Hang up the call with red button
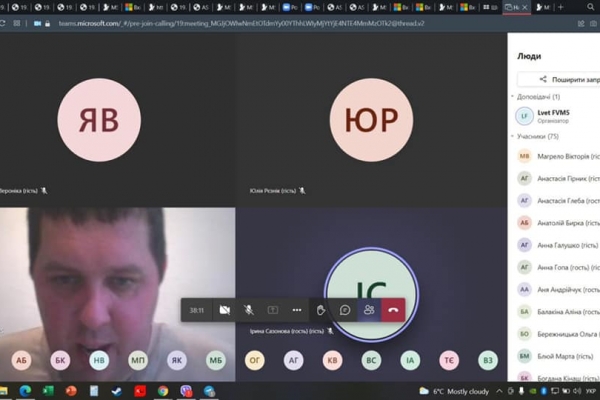This screenshot has height=400, width=600. pos(393,310)
